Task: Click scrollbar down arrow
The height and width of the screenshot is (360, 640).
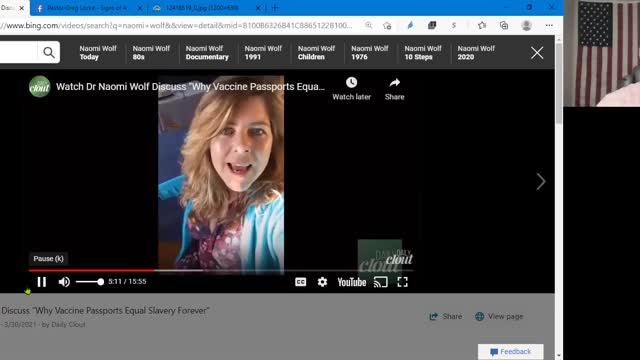Action: (x=559, y=356)
